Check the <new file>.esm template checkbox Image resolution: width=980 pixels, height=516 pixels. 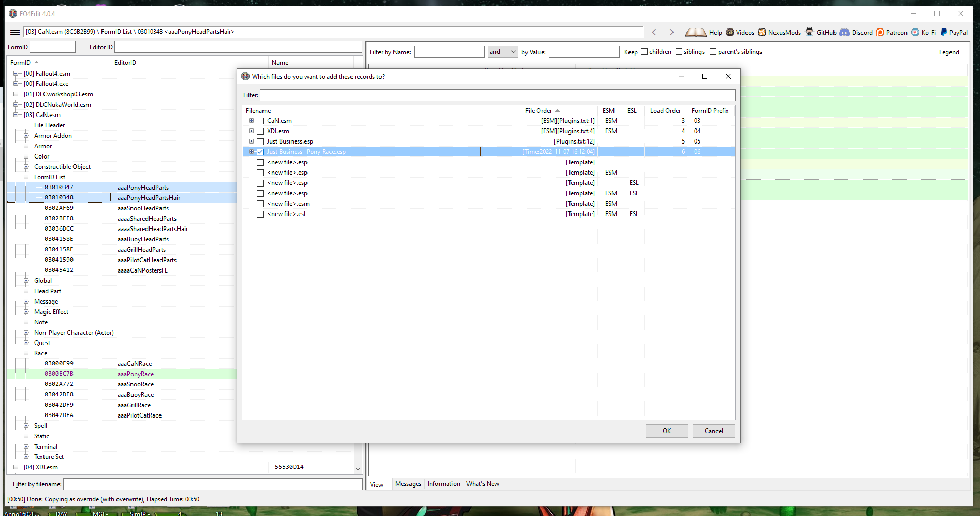point(260,204)
